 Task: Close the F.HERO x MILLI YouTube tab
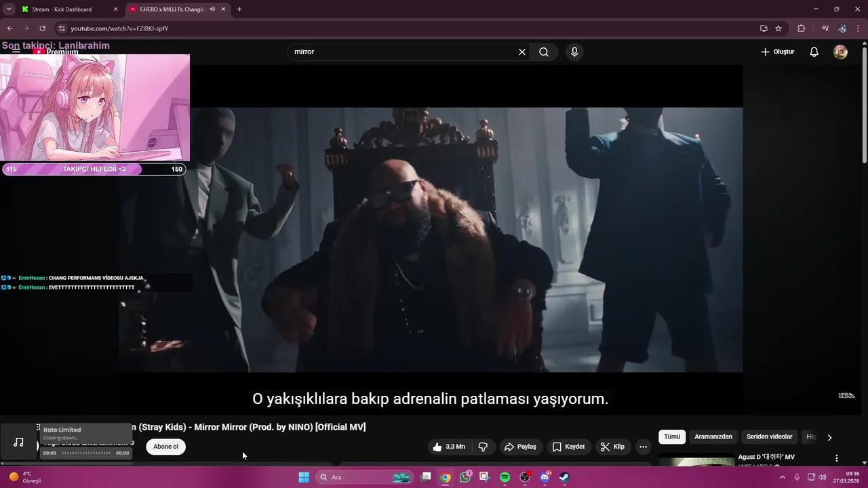[223, 9]
